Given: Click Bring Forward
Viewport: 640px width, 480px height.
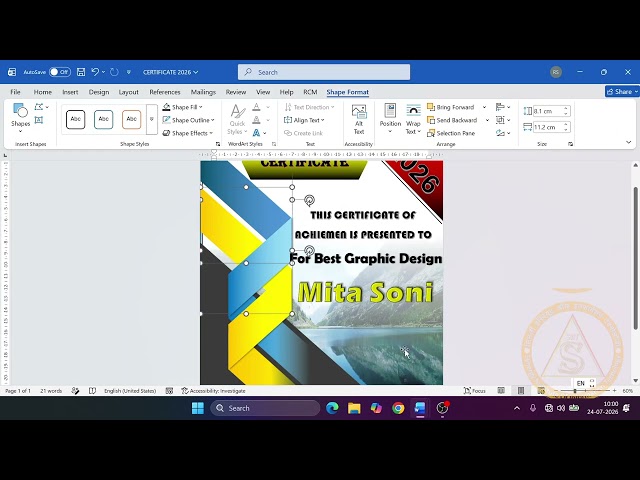Looking at the screenshot, I should pos(450,107).
